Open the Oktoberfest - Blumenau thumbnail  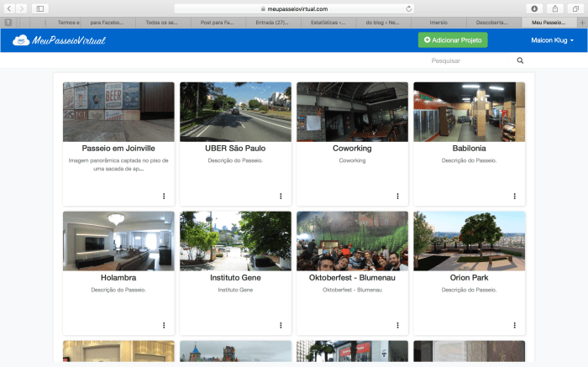(x=352, y=241)
